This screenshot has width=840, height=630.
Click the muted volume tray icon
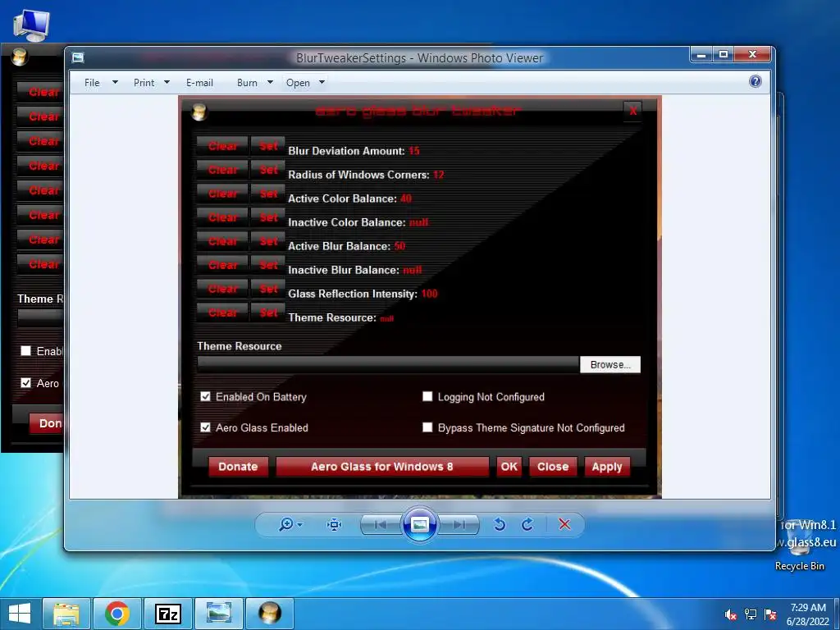(x=730, y=614)
